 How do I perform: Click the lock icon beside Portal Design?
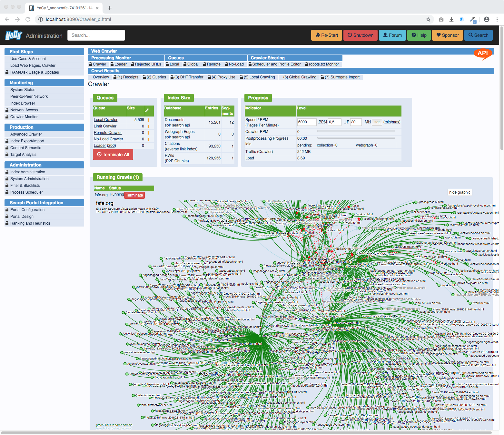pos(7,217)
